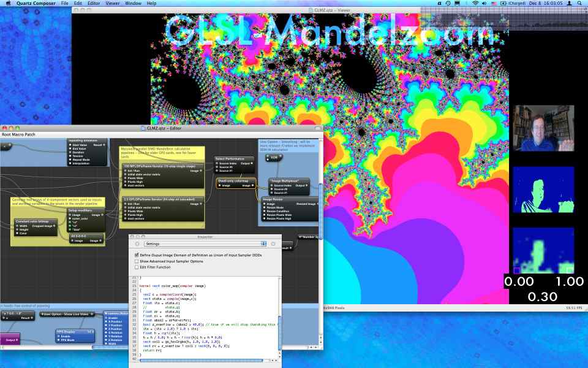Enable Edit Filter Function checkbox
The width and height of the screenshot is (588, 368).
[137, 267]
